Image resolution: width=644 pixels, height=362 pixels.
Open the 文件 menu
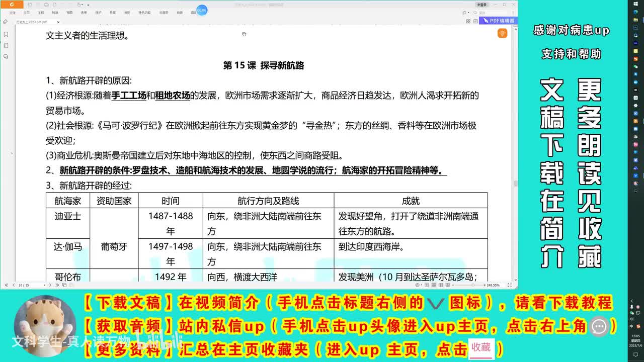(13, 13)
